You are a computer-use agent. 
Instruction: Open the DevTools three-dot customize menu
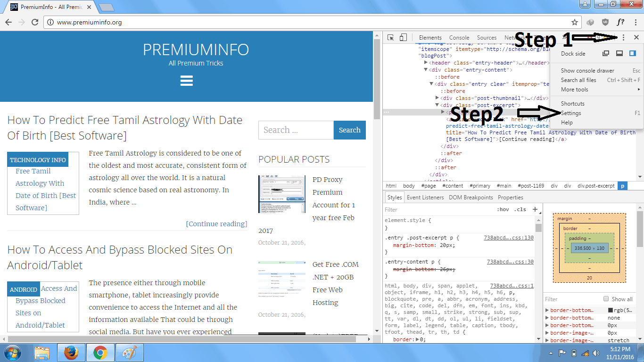pyautogui.click(x=624, y=38)
